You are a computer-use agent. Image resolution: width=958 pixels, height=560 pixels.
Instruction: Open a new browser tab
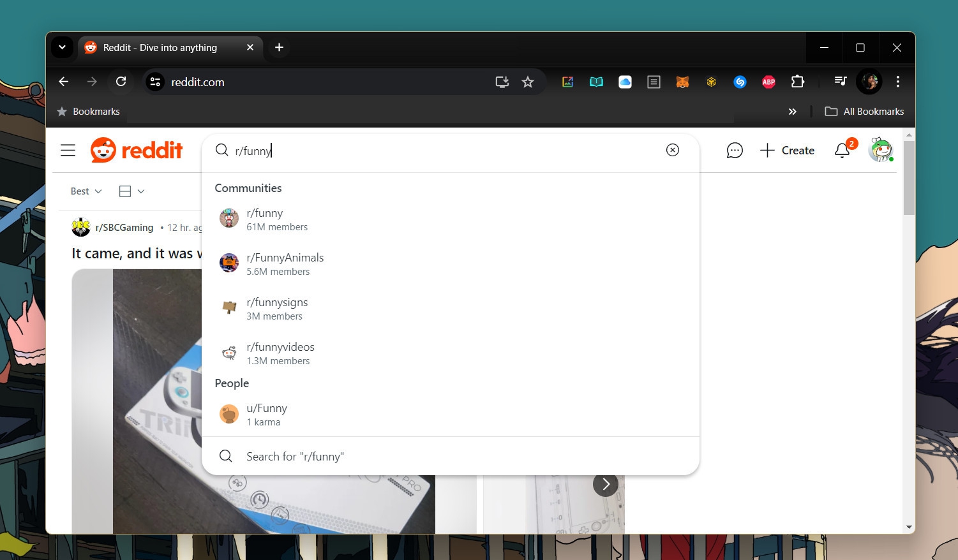(279, 47)
